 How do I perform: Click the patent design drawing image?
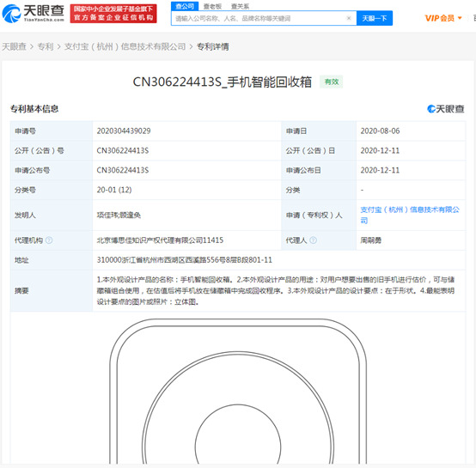[x=238, y=391]
